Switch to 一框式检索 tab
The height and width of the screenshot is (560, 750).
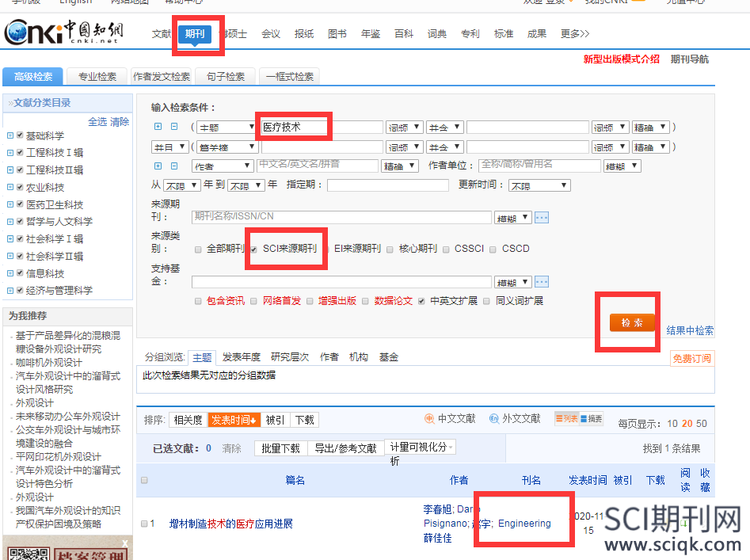point(289,77)
